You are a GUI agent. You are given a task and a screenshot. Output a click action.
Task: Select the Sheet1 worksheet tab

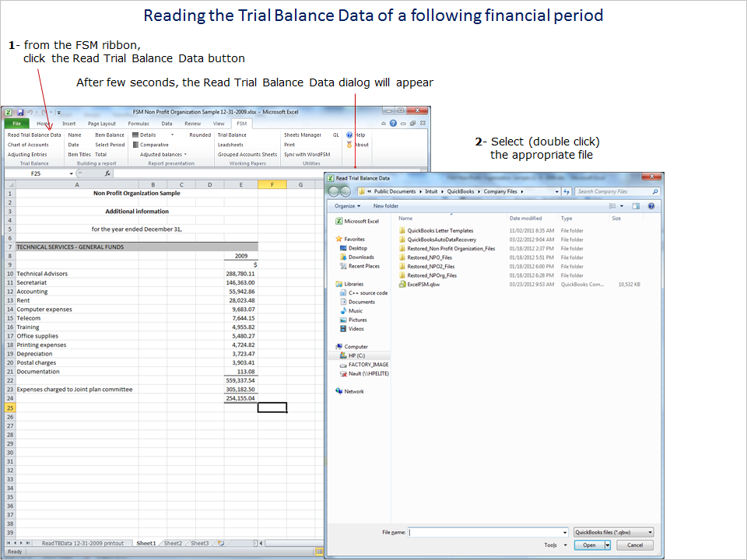click(146, 544)
